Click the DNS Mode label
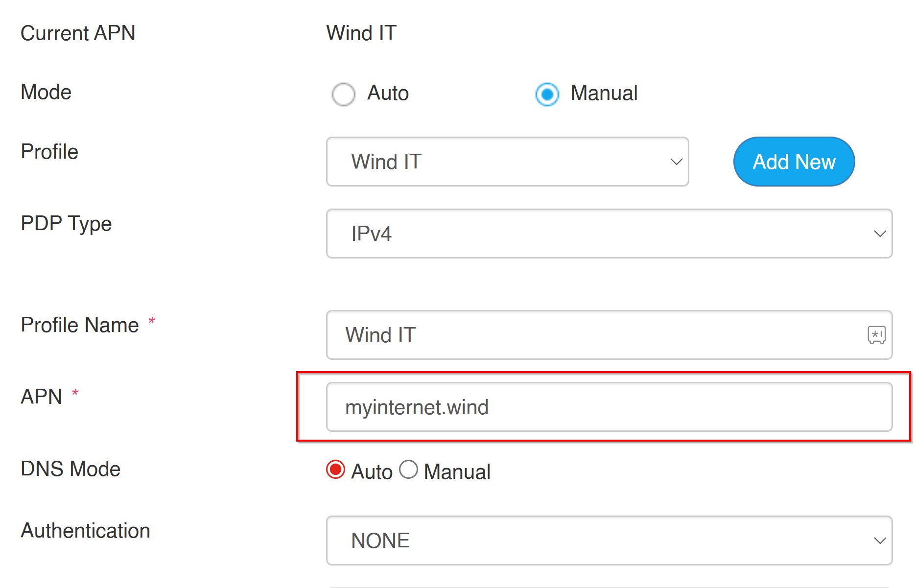Screen dimensions: 915x588 coord(70,469)
